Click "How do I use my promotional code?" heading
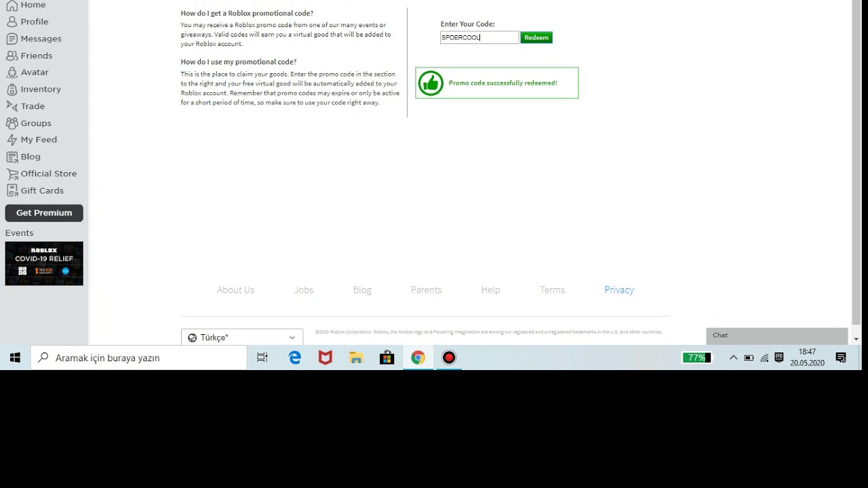This screenshot has width=868, height=488. (239, 62)
